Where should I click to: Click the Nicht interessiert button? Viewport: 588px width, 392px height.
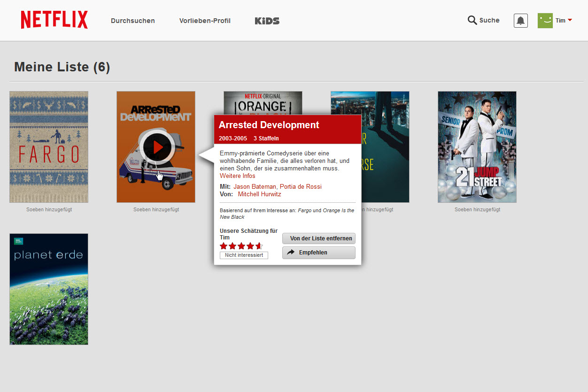click(x=244, y=255)
